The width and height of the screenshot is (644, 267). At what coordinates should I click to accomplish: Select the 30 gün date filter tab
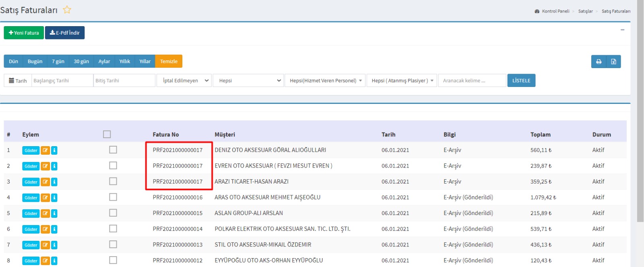81,61
